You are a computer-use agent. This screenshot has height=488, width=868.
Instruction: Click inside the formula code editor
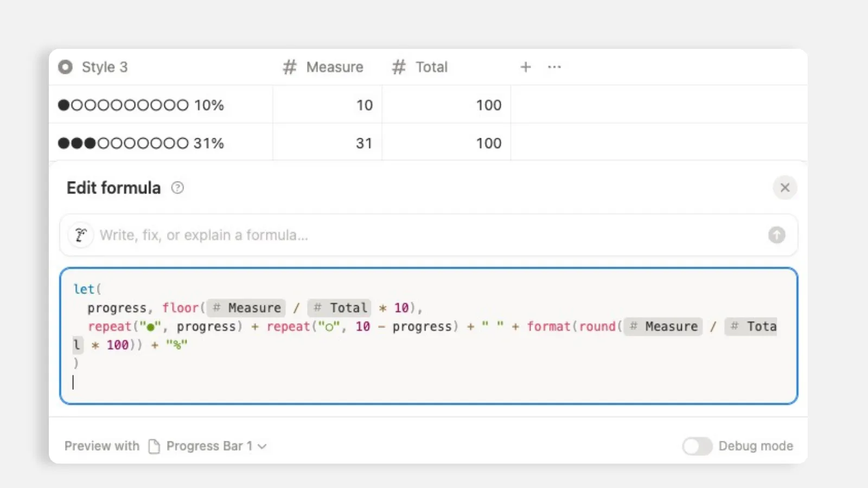(x=429, y=336)
